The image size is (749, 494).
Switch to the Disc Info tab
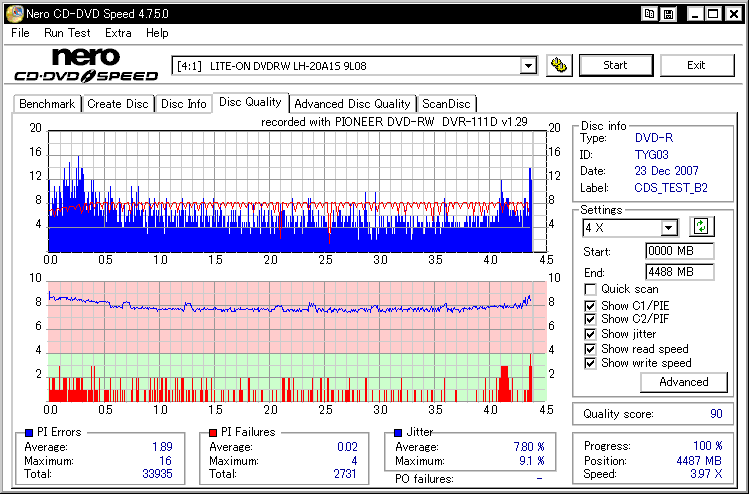coord(183,104)
